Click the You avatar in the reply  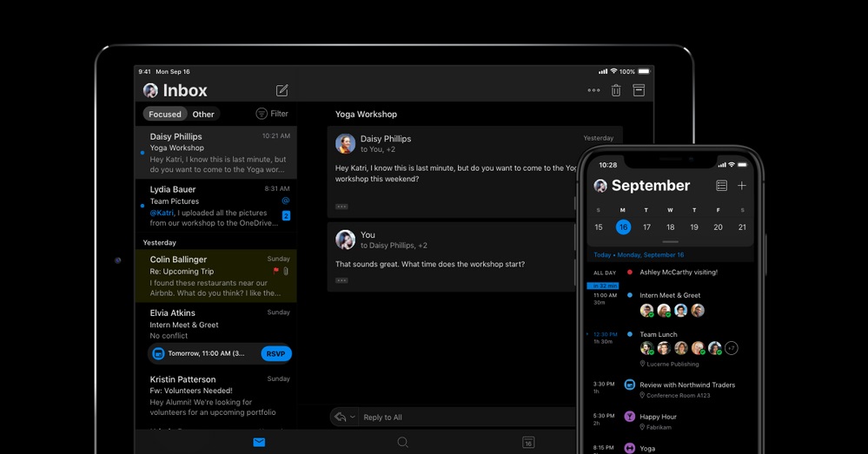[345, 240]
